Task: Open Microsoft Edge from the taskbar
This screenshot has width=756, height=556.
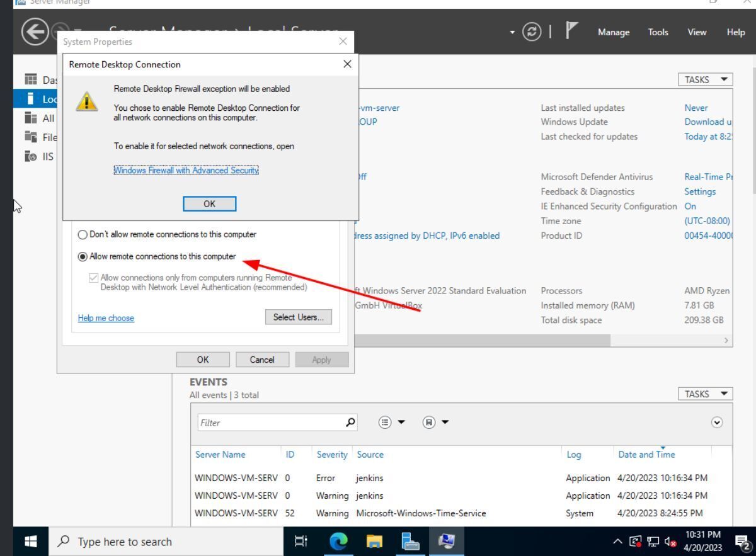Action: [339, 542]
